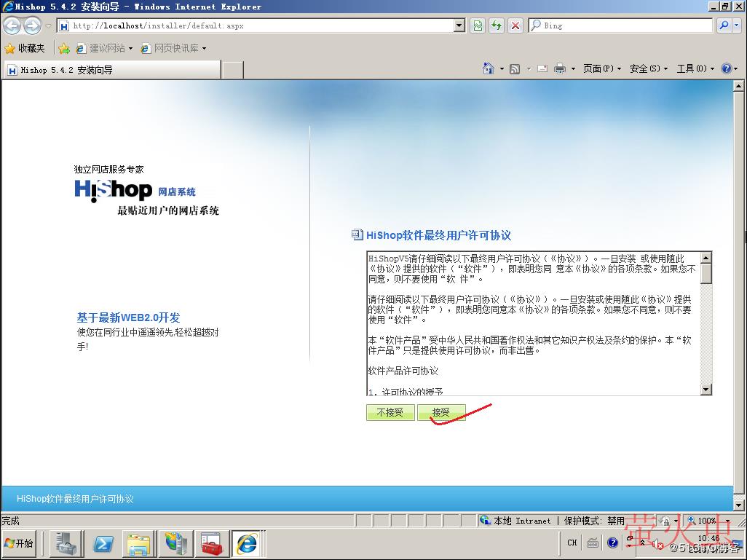Open the 工具(O) menu
Image resolution: width=747 pixels, height=560 pixels.
(x=695, y=68)
